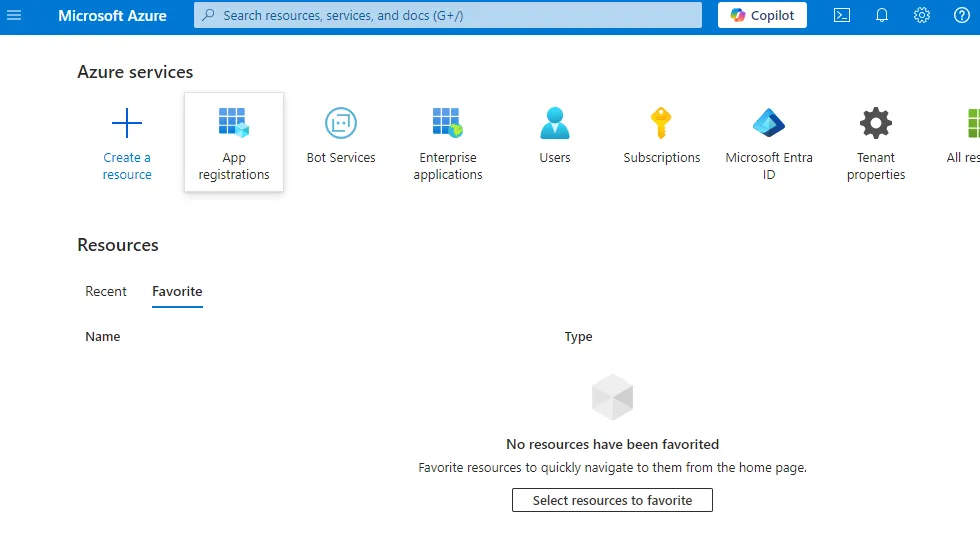Screen dimensions: 980x558
Task: Click the Copilot button
Action: point(762,15)
